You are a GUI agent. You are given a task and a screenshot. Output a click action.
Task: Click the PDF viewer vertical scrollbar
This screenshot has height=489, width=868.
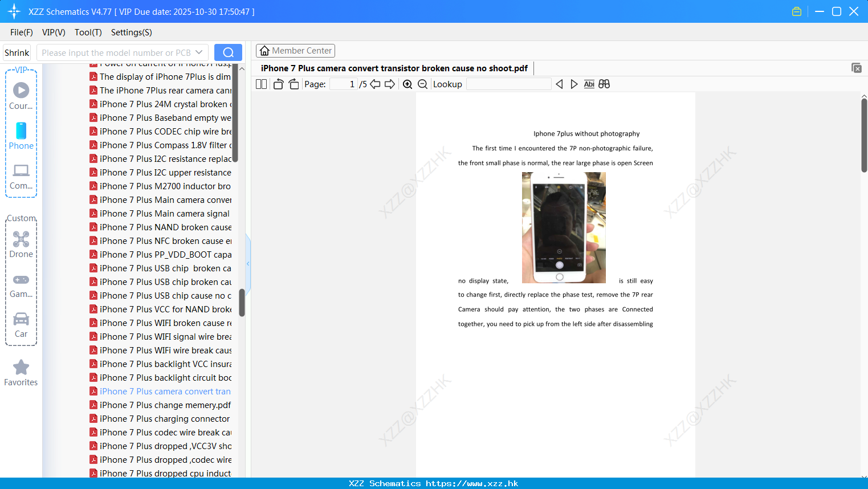[x=864, y=135]
